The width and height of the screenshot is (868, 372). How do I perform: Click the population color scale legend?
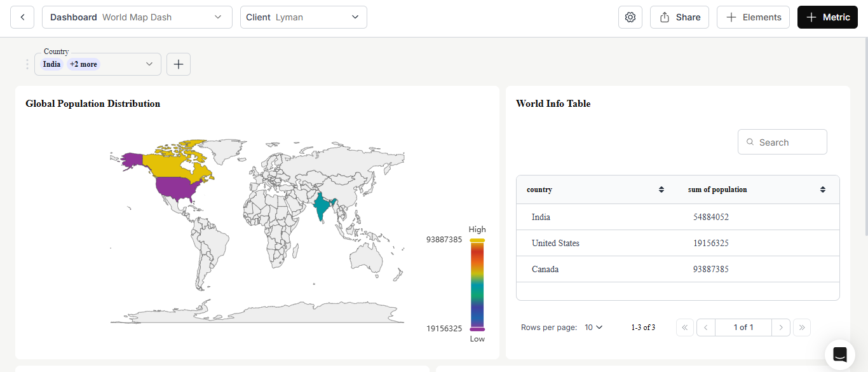pos(477,285)
